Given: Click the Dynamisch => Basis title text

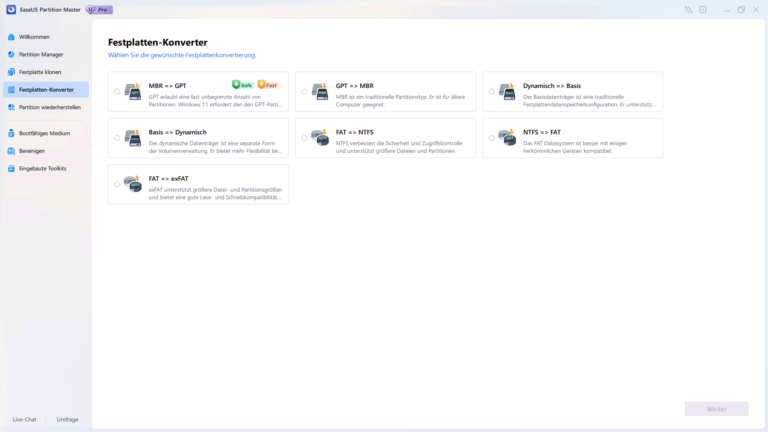Looking at the screenshot, I should (552, 86).
